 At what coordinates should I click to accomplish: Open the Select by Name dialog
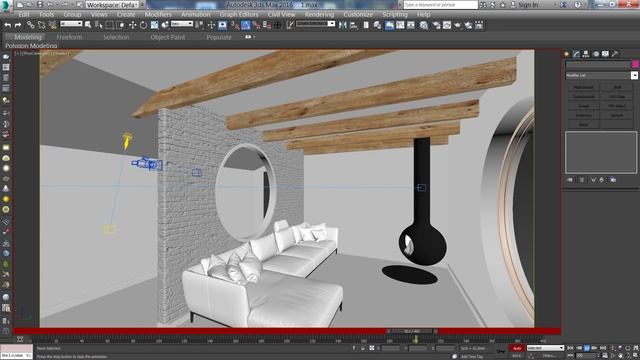(x=98, y=25)
